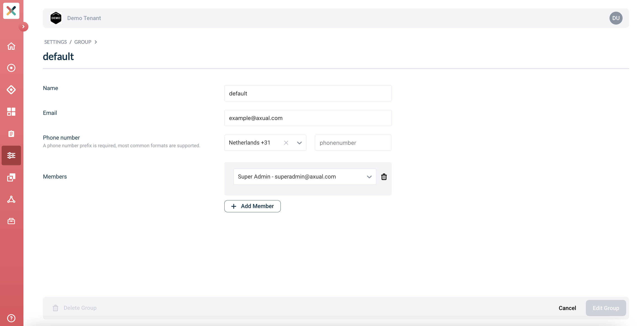Open the home icon in sidebar
The height and width of the screenshot is (326, 644).
[x=11, y=46]
